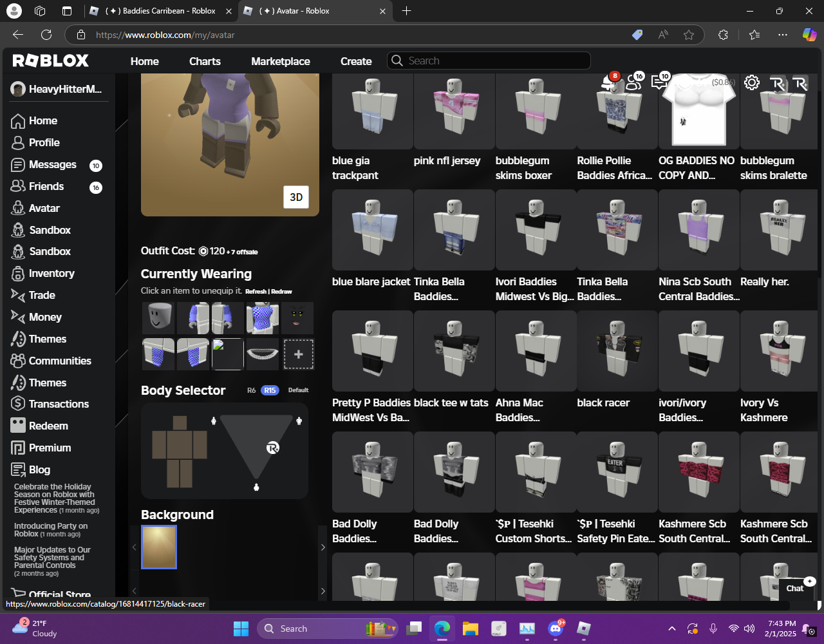Click the Redraw link
The width and height of the screenshot is (824, 644).
click(x=282, y=292)
